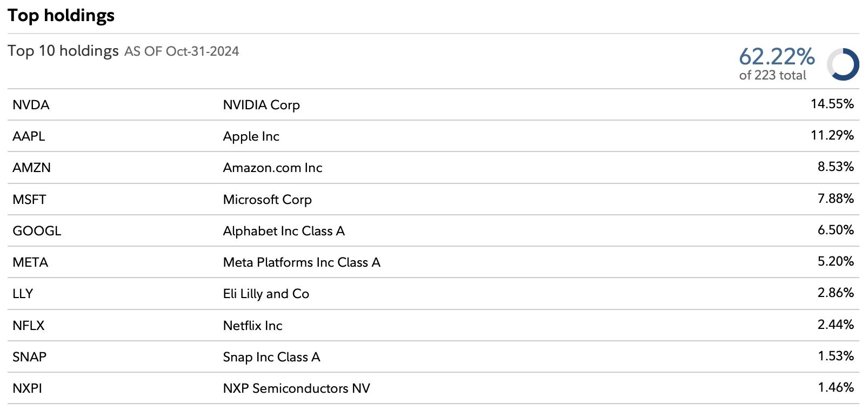This screenshot has height=409, width=868.
Task: Click Eli Lilly and Co name
Action: (266, 294)
